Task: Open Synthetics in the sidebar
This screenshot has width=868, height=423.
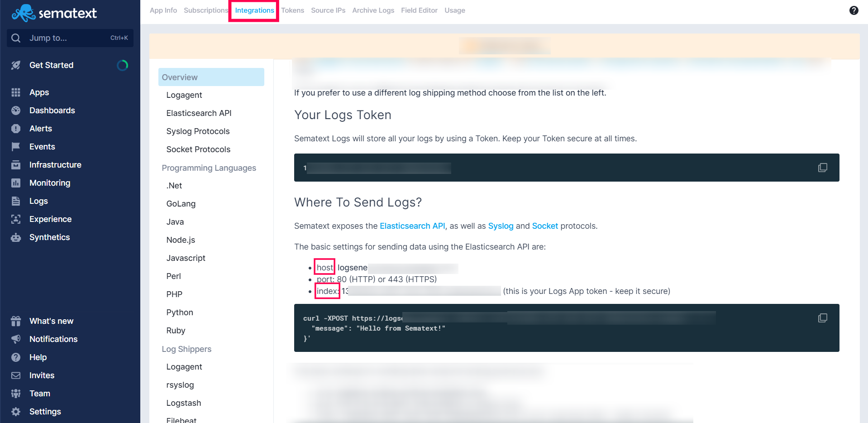Action: (50, 237)
